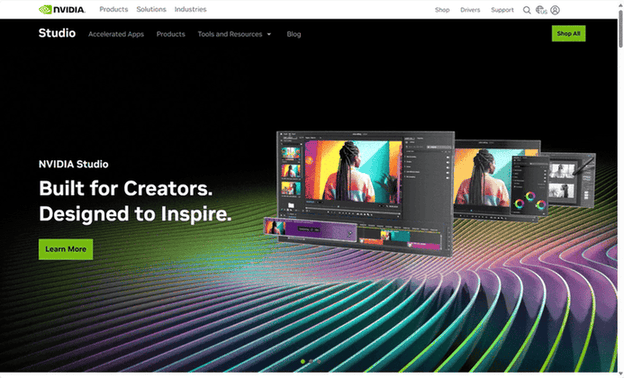This screenshot has height=378, width=624.
Task: Open the search icon in header
Action: click(526, 10)
